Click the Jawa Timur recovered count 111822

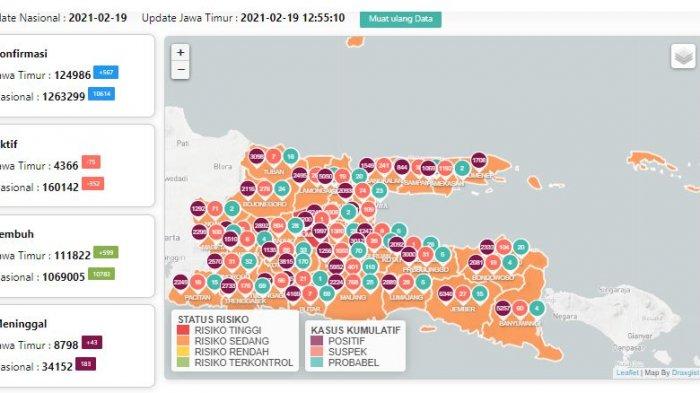(72, 256)
